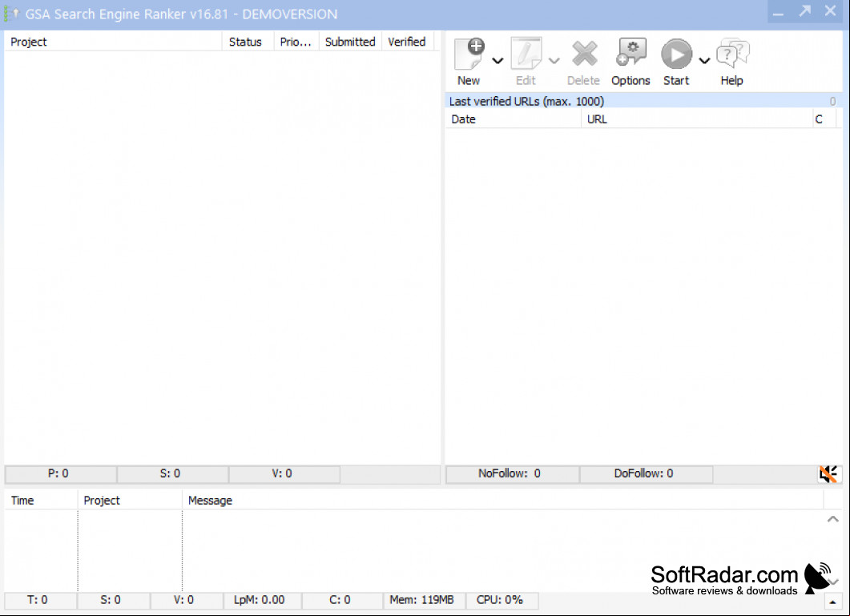850x616 pixels.
Task: Click the Project column header in log
Action: (x=130, y=501)
